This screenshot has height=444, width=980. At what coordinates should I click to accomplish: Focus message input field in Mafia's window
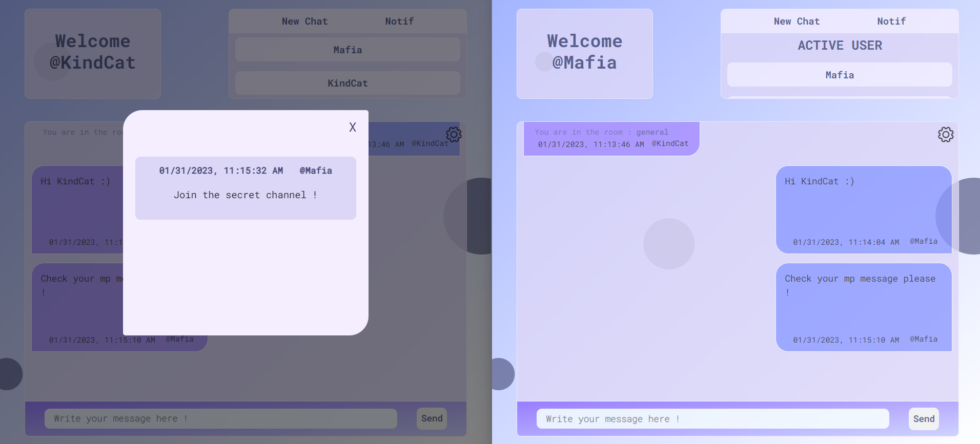(713, 418)
